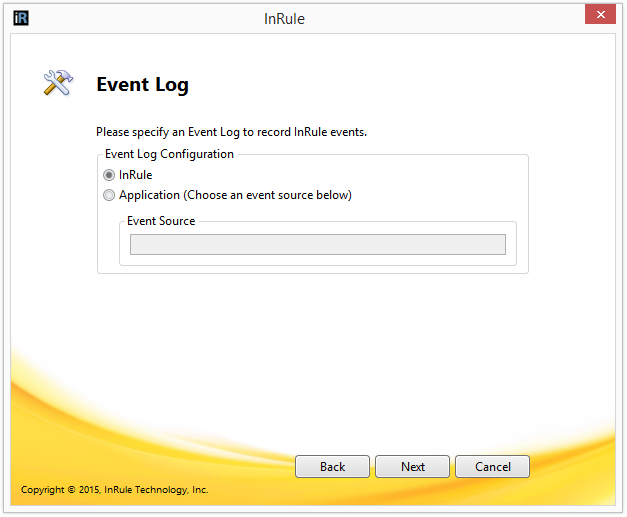Viewport: 627px width, 517px height.
Task: Close the InRule window
Action: pyautogui.click(x=600, y=15)
